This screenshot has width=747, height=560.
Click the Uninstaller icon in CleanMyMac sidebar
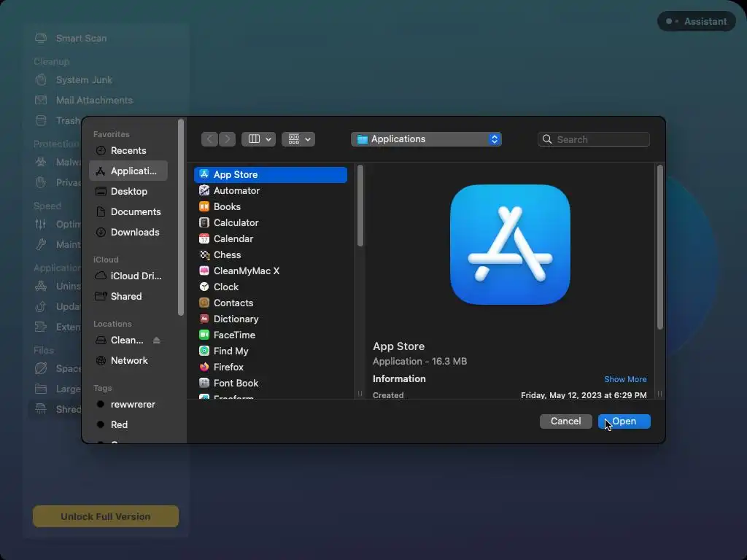point(41,286)
